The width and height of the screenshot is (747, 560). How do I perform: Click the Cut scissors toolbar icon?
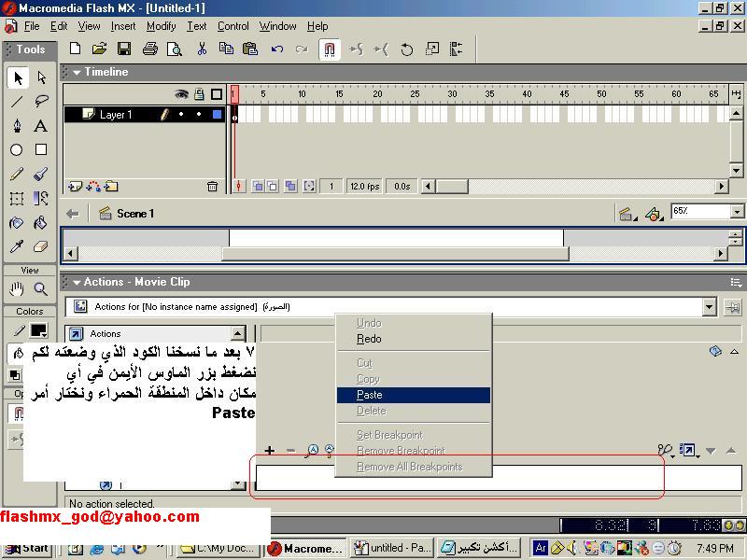pos(202,49)
